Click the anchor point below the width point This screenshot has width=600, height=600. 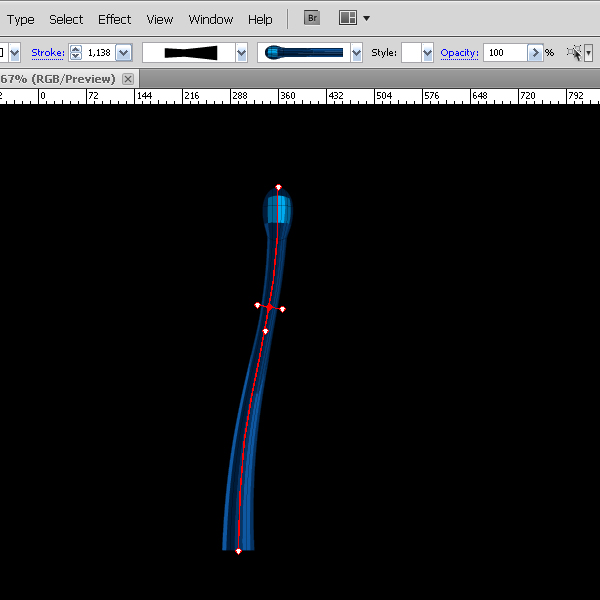[266, 331]
